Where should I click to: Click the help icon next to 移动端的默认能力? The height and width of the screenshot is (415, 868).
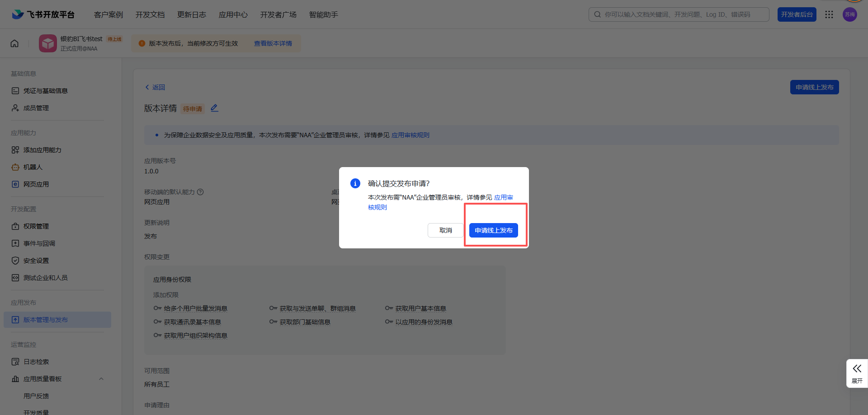(x=200, y=192)
